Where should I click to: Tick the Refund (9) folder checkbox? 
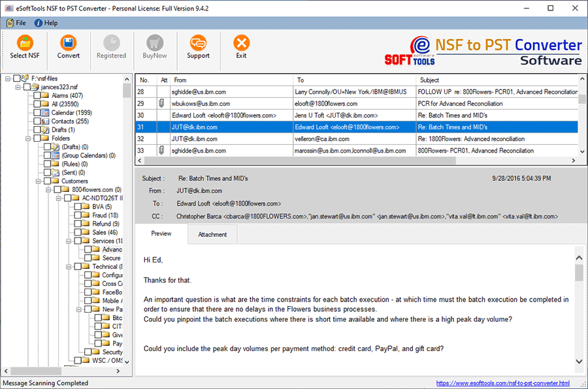[x=78, y=224]
